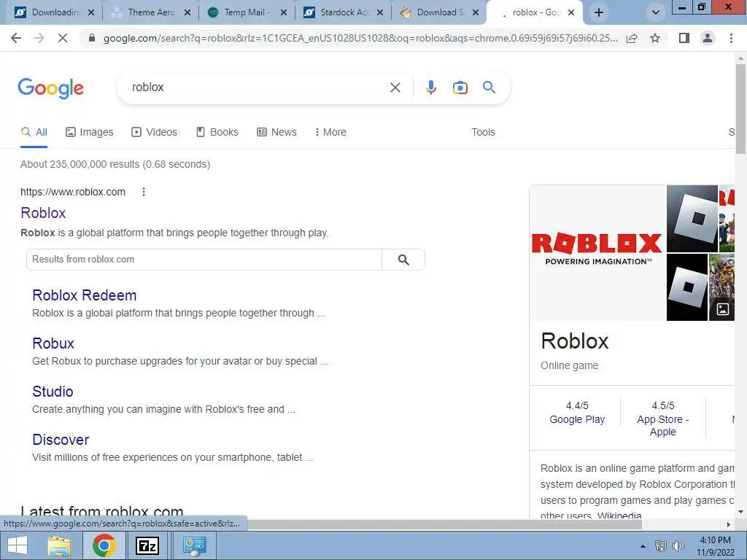Click the Google logo

tap(51, 88)
